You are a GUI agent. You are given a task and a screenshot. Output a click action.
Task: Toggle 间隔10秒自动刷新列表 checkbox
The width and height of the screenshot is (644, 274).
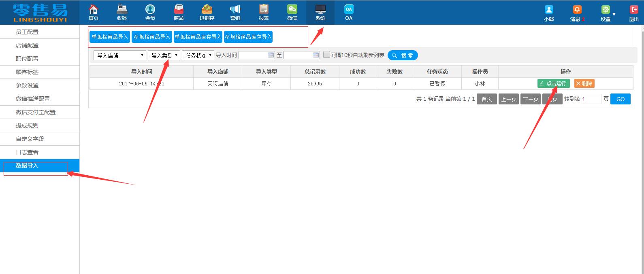pos(326,55)
